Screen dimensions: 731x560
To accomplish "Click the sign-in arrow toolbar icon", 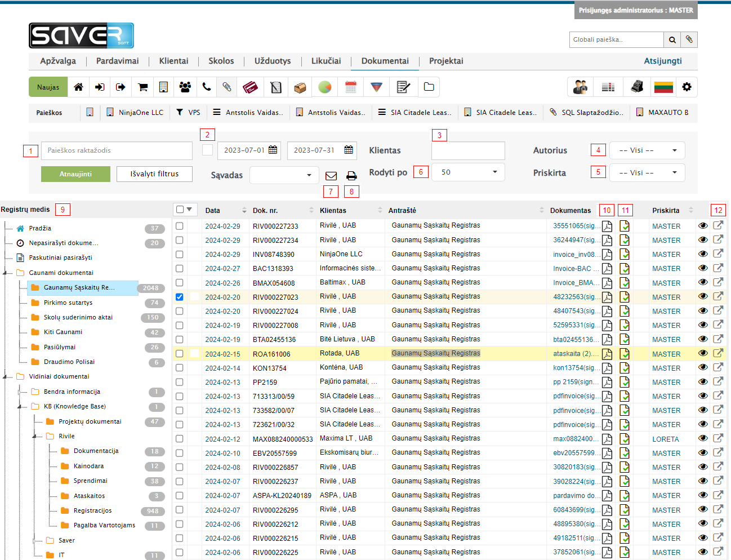I will [x=100, y=87].
